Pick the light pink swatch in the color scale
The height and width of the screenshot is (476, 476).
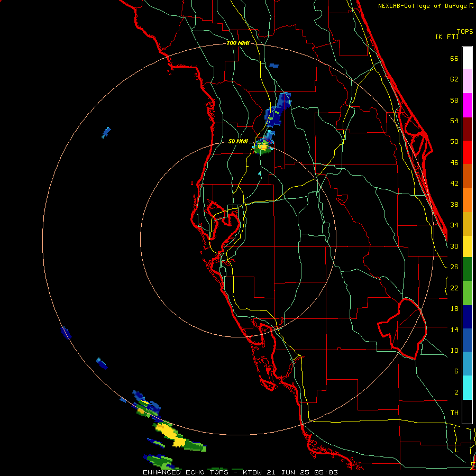(467, 81)
